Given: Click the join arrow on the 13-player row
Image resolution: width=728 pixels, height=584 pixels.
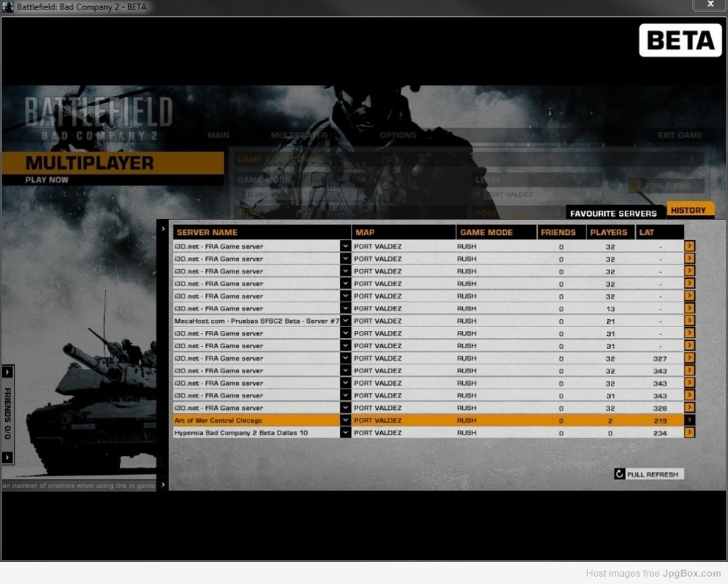Looking at the screenshot, I should pos(689,308).
